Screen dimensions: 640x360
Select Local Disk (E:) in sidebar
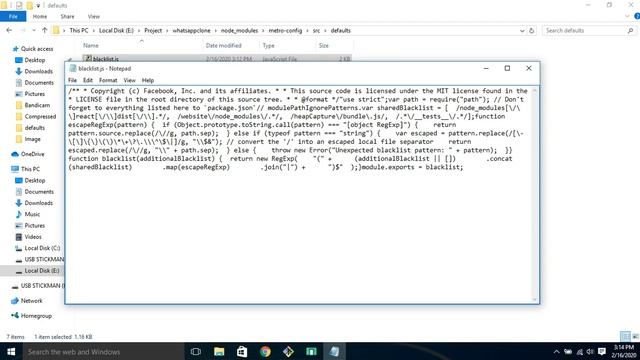[38, 271]
